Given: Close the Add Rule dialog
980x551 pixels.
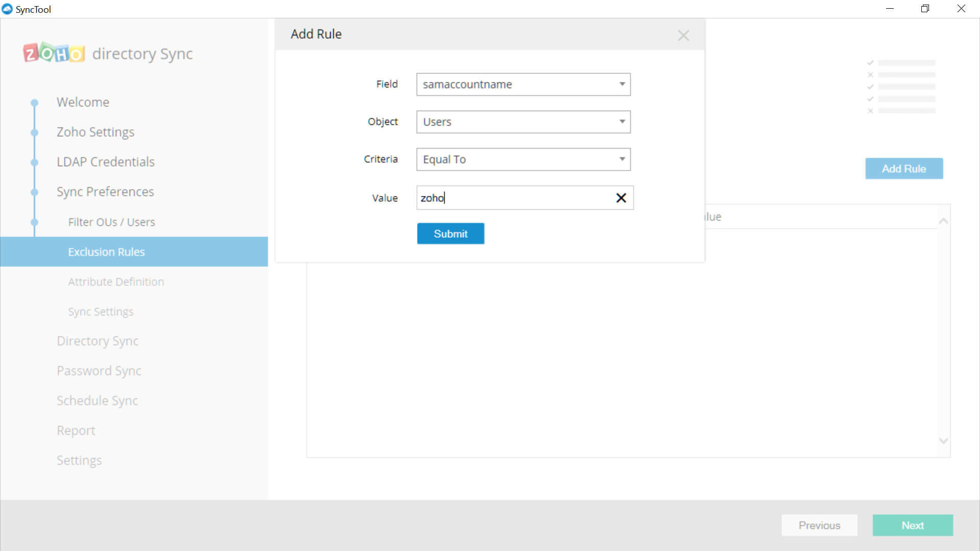Looking at the screenshot, I should [683, 35].
